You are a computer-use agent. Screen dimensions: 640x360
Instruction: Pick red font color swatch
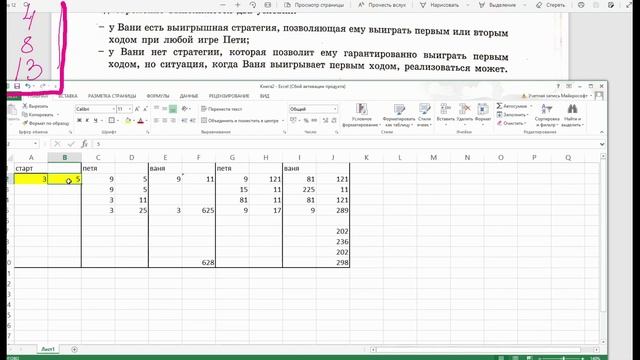[x=141, y=120]
